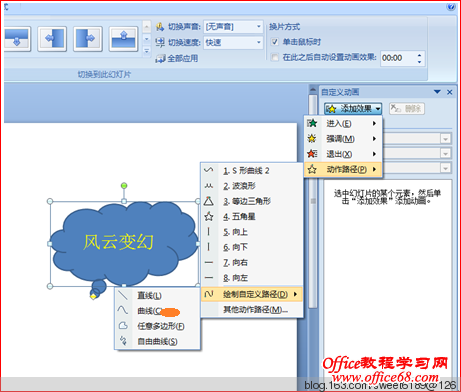Select the push-down slide transition thumbnail
461x392 pixels.
tap(17, 39)
